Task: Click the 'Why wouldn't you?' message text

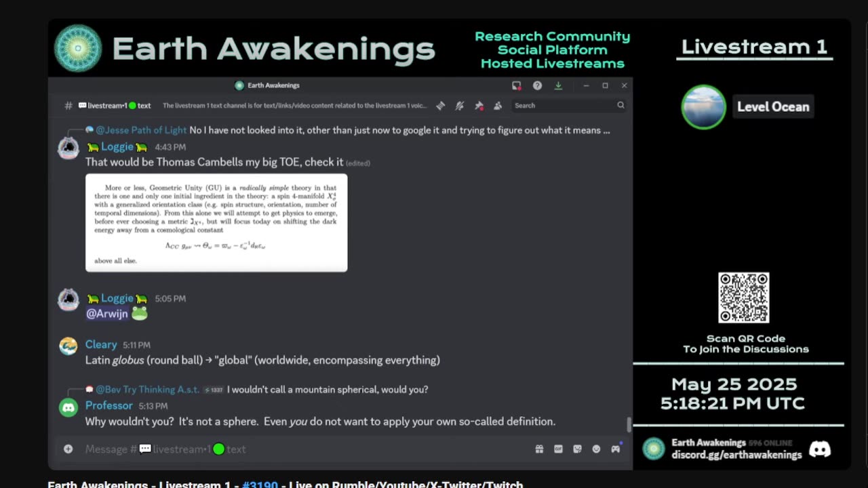Action: 320,422
